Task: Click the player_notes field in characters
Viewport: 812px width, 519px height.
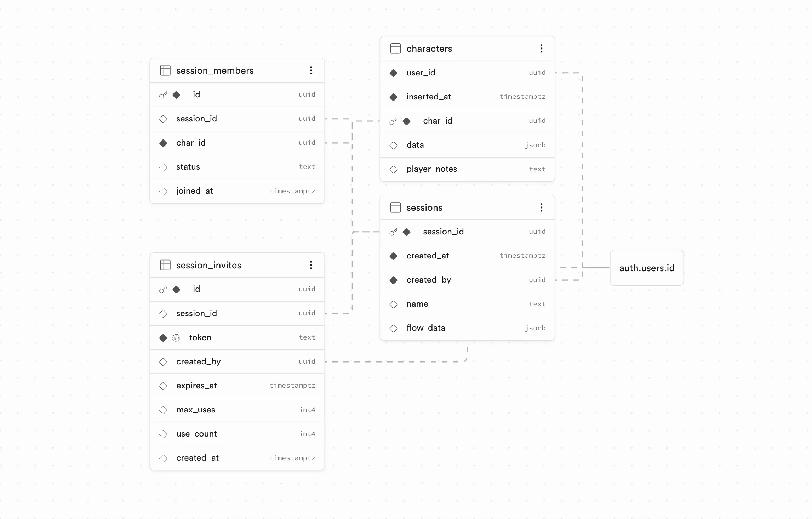Action: click(x=432, y=169)
